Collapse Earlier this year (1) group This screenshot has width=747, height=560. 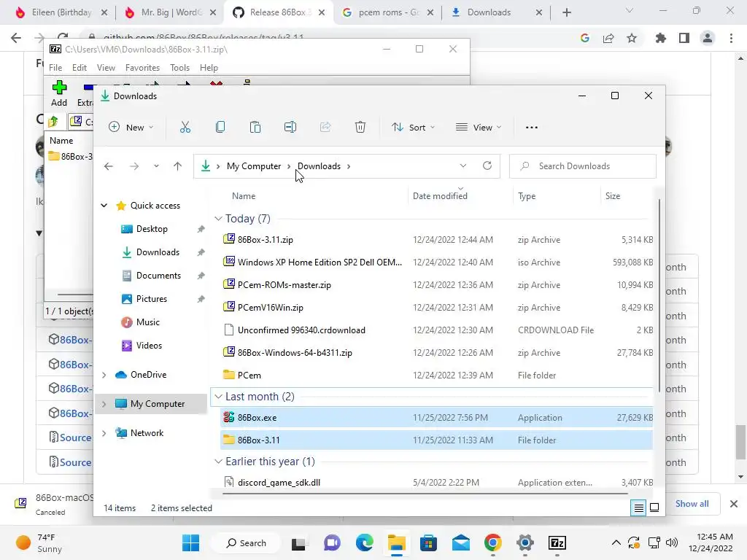coord(218,462)
